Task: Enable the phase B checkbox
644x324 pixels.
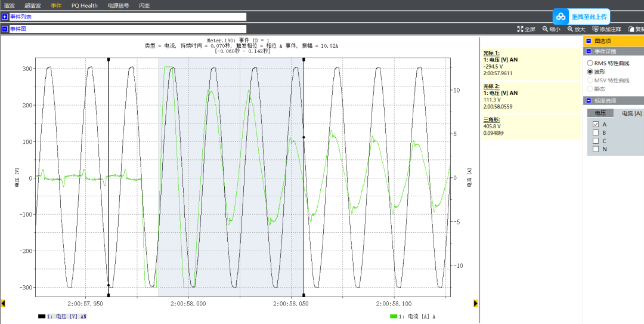Action: point(595,132)
